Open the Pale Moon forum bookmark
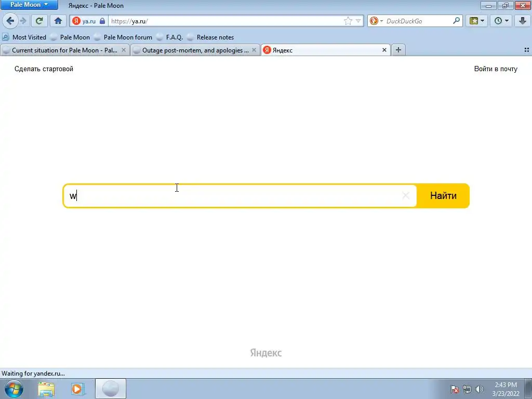Image resolution: width=532 pixels, height=399 pixels. [123, 37]
